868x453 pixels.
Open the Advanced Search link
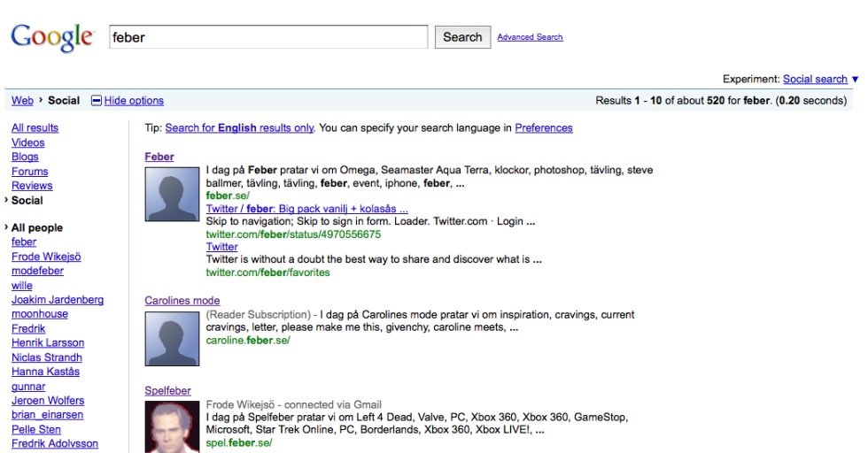coord(530,37)
